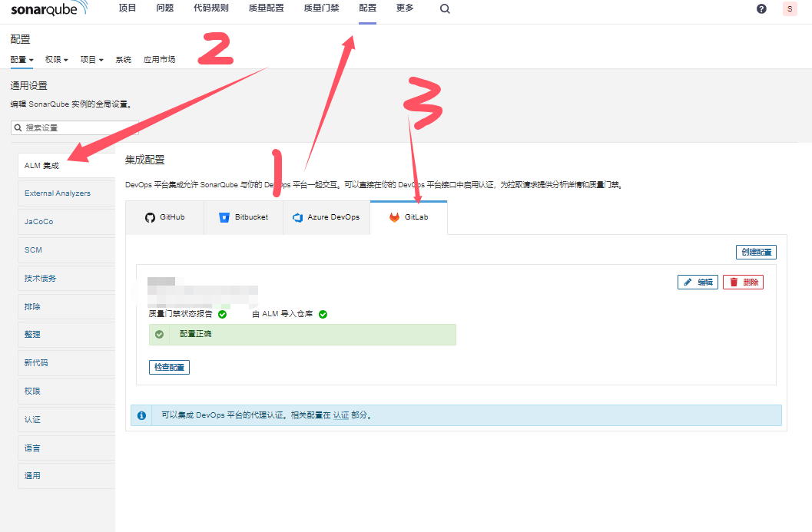This screenshot has height=532, width=812.
Task: Open the user avatar S menu
Action: pyautogui.click(x=790, y=8)
